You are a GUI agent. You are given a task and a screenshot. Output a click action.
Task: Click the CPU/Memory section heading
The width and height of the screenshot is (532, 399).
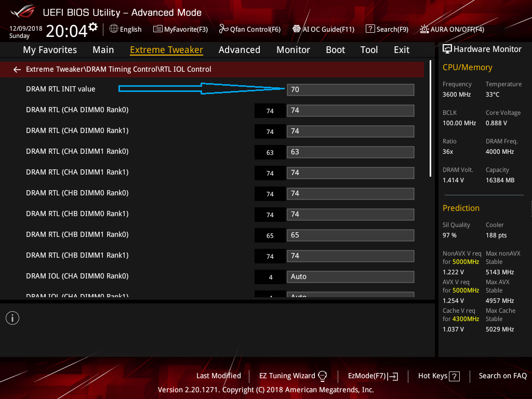coord(467,68)
